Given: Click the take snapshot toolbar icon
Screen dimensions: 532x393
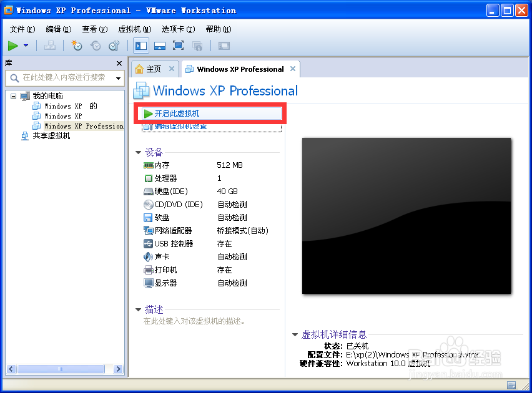Looking at the screenshot, I should coord(77,46).
